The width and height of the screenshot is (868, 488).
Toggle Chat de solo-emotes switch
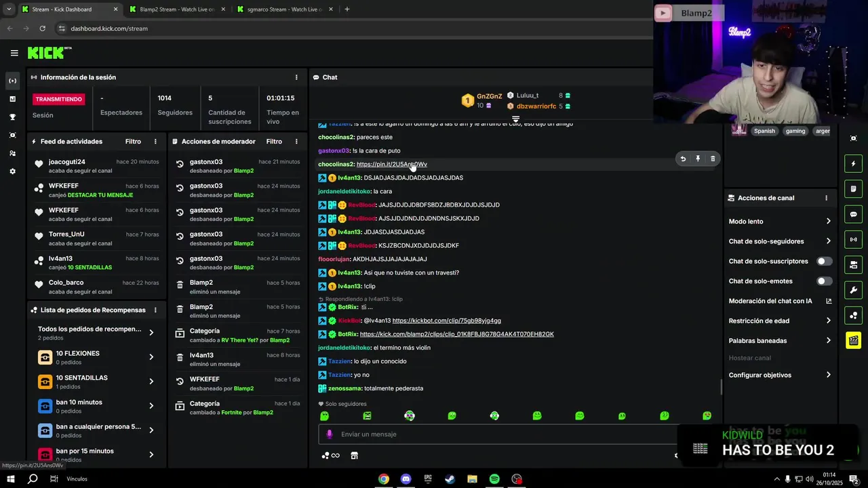[825, 281]
